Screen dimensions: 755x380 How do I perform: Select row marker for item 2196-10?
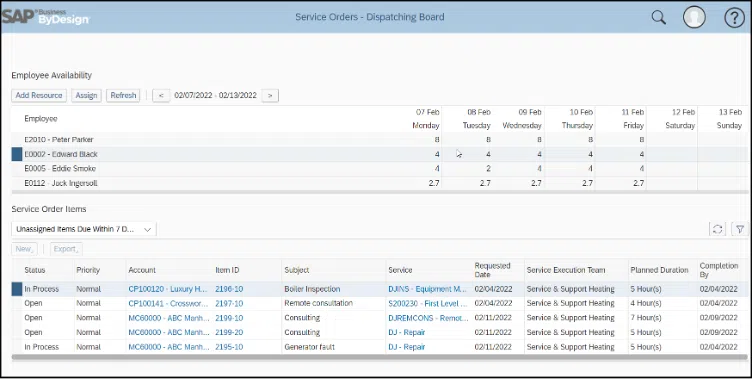(17, 289)
